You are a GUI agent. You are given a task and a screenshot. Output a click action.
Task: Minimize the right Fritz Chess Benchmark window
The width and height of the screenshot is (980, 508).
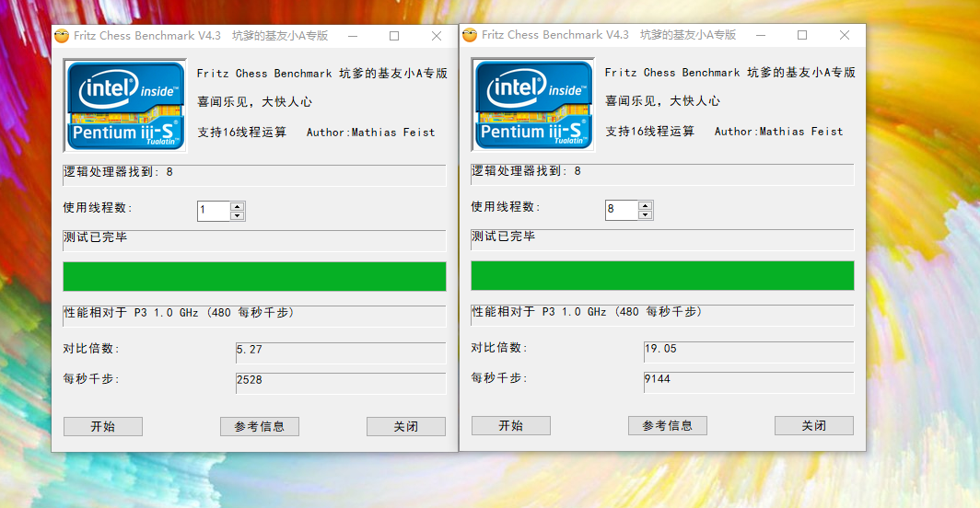[x=761, y=35]
